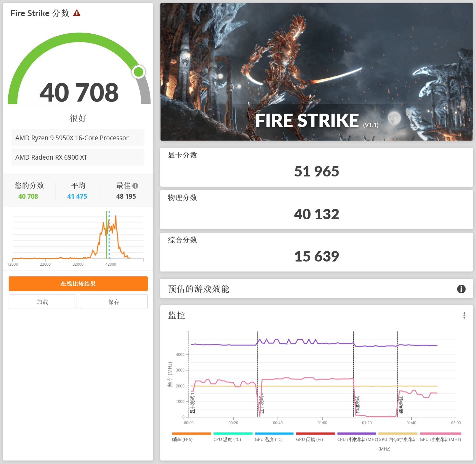
Task: Select the AMD Radeon RX 6900 XT row
Action: pos(78,157)
